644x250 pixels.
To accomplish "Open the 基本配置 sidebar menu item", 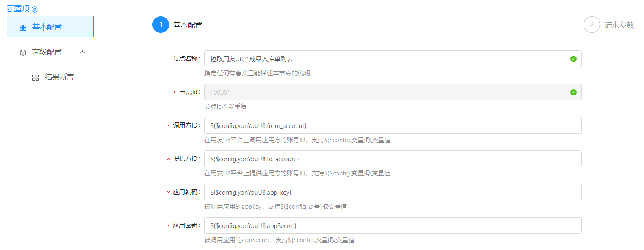I will click(47, 27).
